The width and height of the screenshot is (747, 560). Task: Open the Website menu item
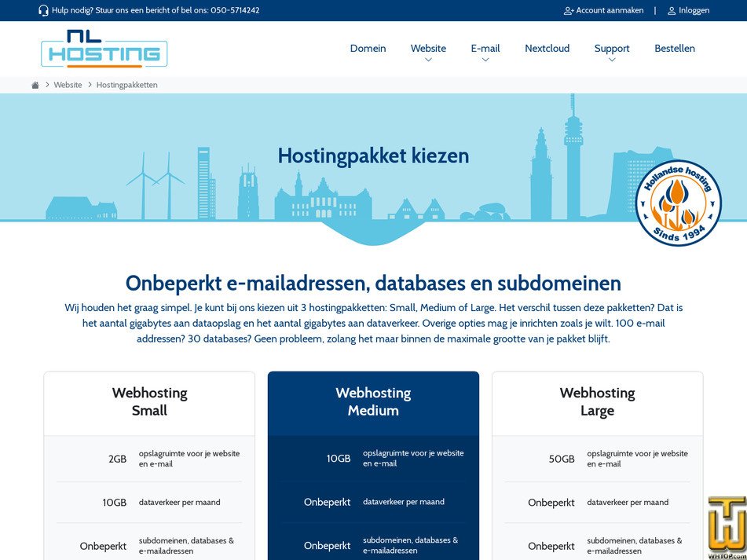tap(428, 49)
